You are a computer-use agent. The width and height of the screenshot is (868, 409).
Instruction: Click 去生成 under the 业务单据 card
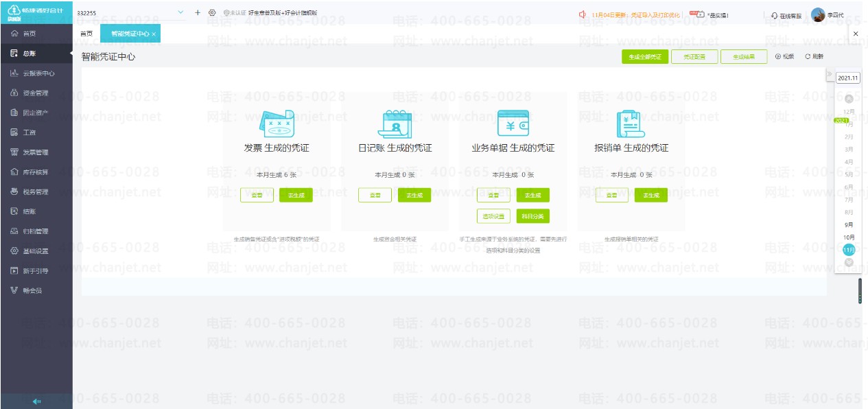(533, 196)
